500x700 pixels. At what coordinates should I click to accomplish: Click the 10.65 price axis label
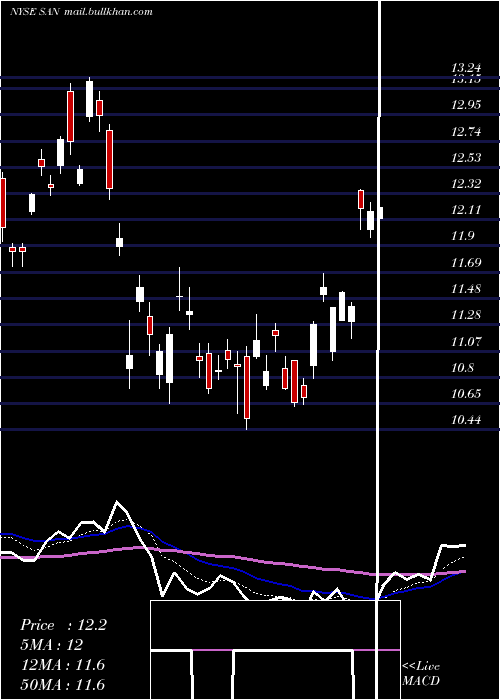(x=466, y=394)
